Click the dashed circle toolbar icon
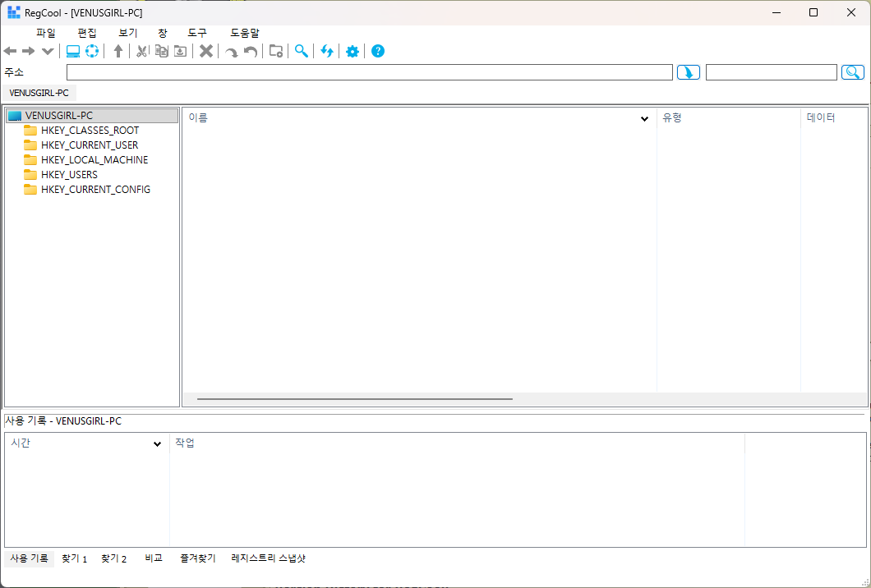The image size is (871, 588). coord(92,51)
